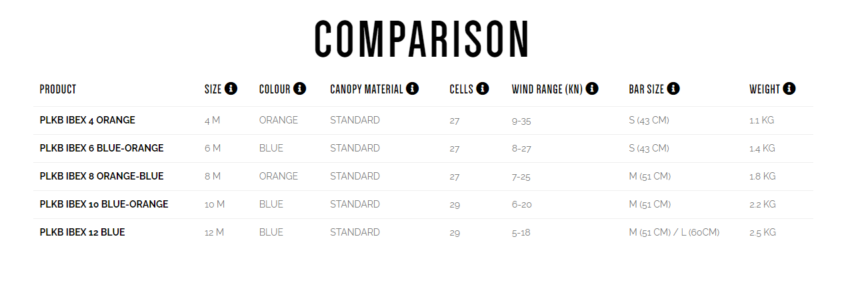This screenshot has height=285, width=868.
Task: Click the Bar Size info icon
Action: click(673, 89)
